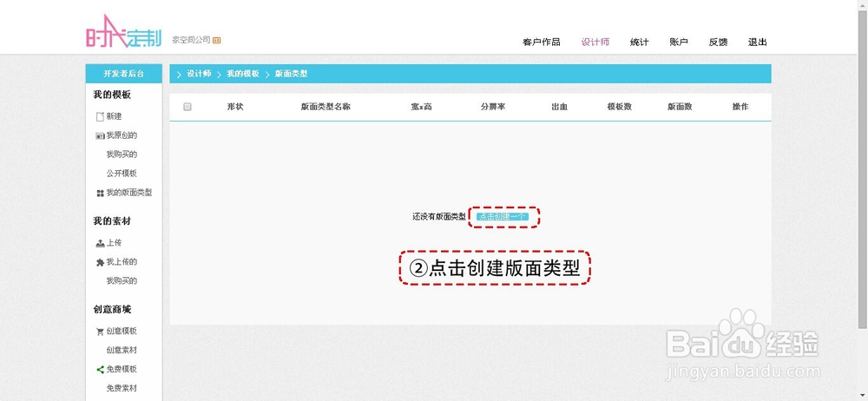The image size is (868, 401).
Task: Click 退出 to log out
Action: tap(758, 42)
